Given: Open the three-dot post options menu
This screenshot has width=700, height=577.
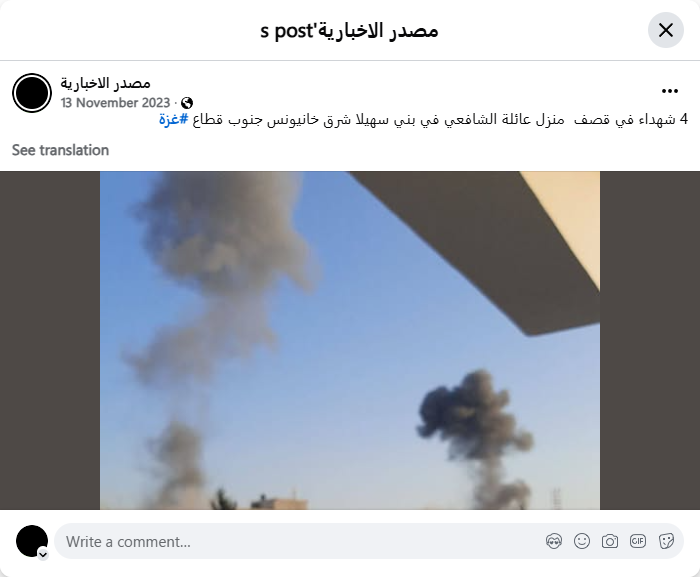Looking at the screenshot, I should tap(670, 91).
